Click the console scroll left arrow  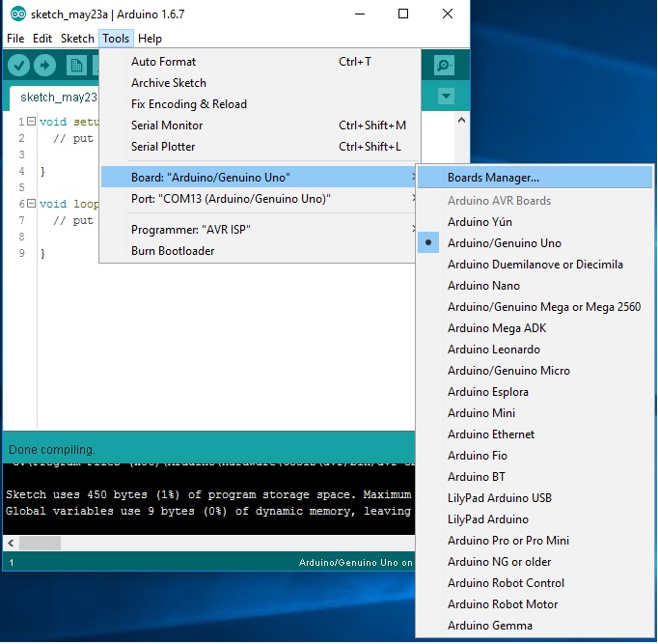click(x=11, y=544)
